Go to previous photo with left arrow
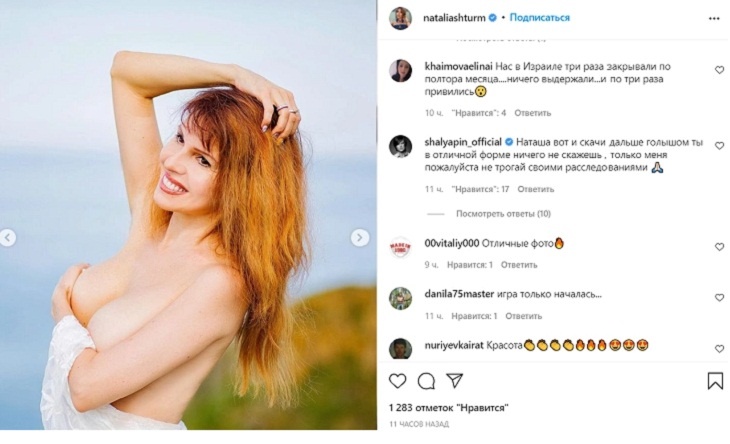This screenshot has height=444, width=730. click(x=8, y=238)
